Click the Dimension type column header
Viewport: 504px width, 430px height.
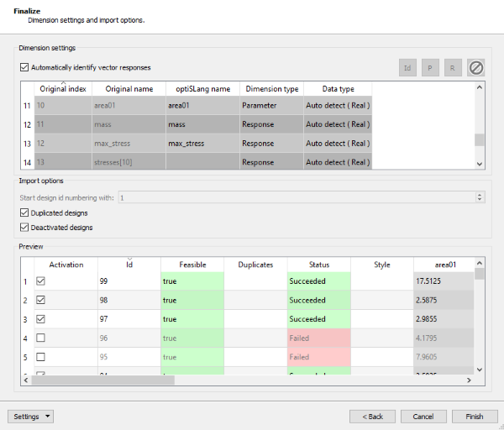coord(272,89)
